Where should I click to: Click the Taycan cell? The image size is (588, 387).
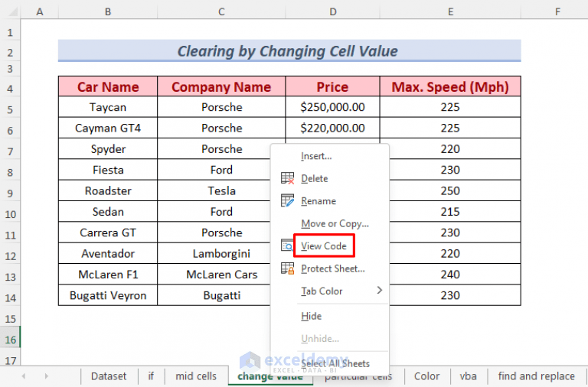coord(108,107)
